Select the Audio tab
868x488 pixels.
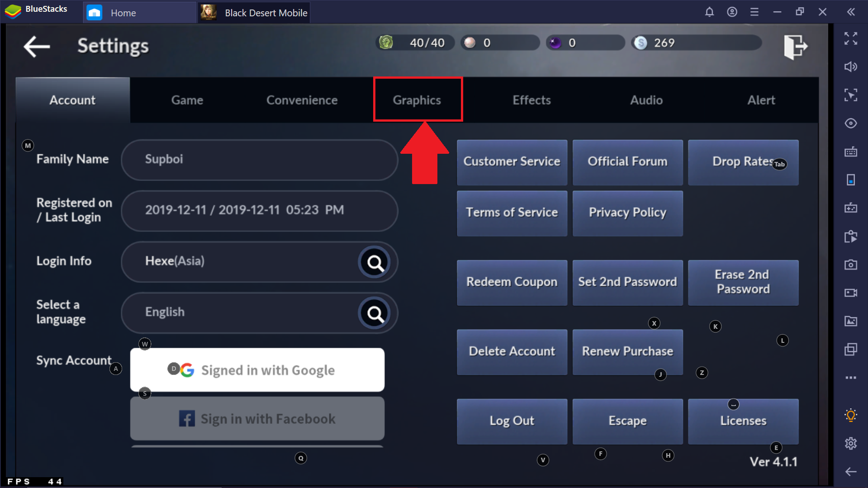(647, 100)
